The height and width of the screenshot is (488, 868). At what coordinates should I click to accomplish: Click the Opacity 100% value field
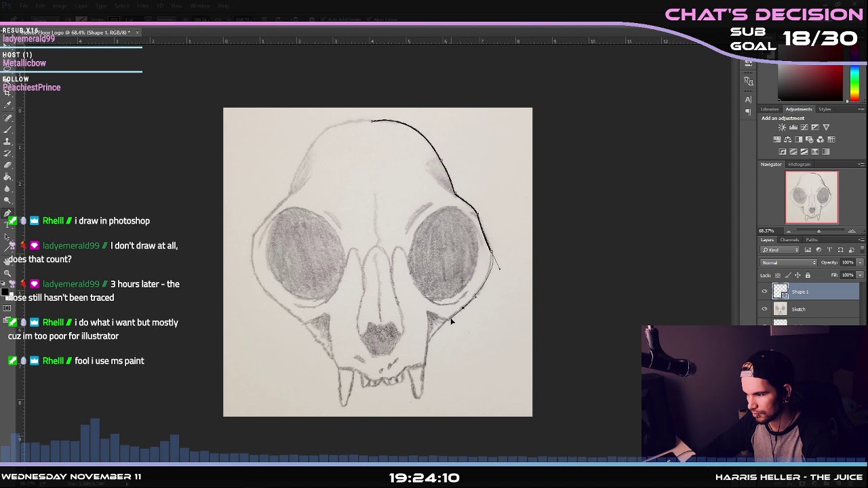(x=848, y=262)
